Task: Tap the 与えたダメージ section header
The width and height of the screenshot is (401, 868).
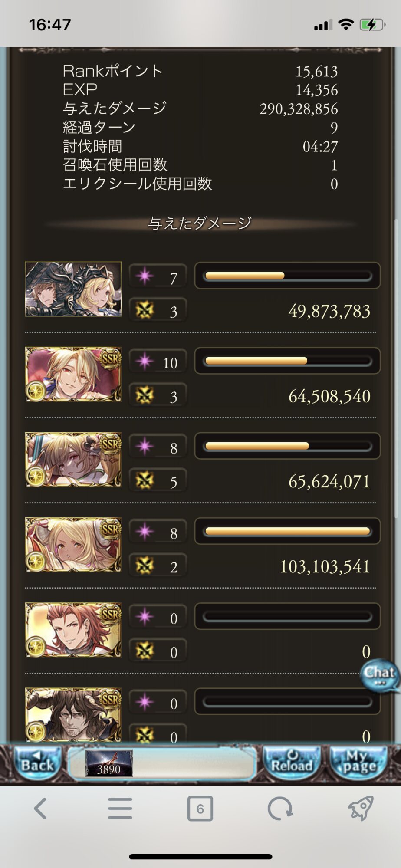Action: (x=200, y=223)
